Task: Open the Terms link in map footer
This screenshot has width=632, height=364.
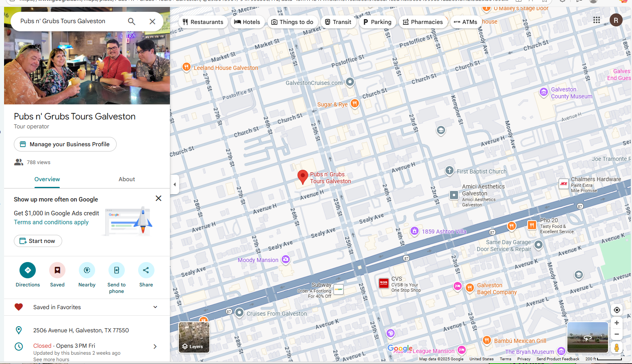Action: (505, 359)
